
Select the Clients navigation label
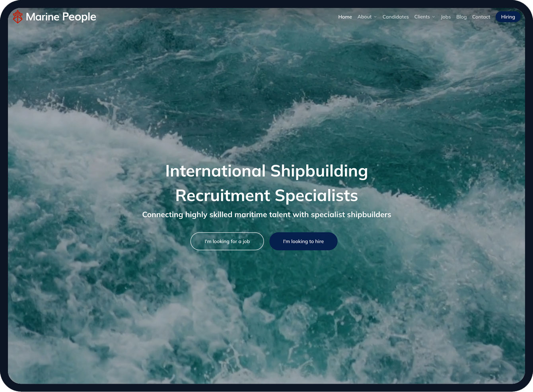[x=422, y=17]
